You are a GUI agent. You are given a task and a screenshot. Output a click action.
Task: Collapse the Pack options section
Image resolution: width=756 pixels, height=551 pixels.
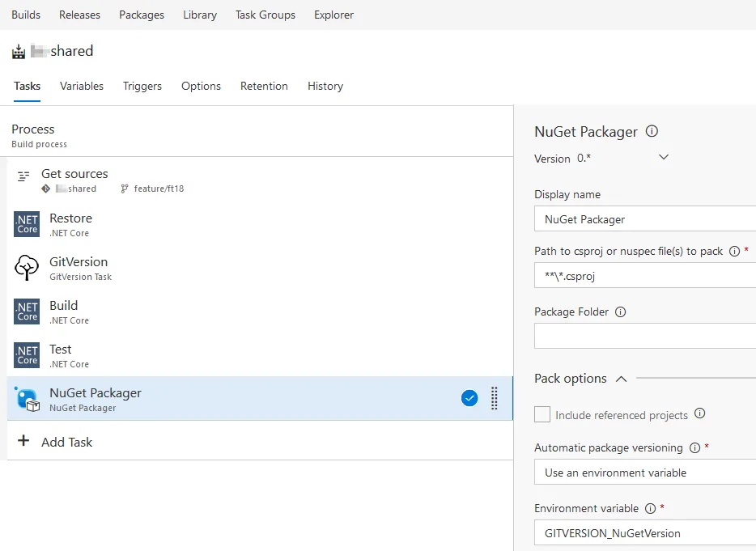(621, 379)
